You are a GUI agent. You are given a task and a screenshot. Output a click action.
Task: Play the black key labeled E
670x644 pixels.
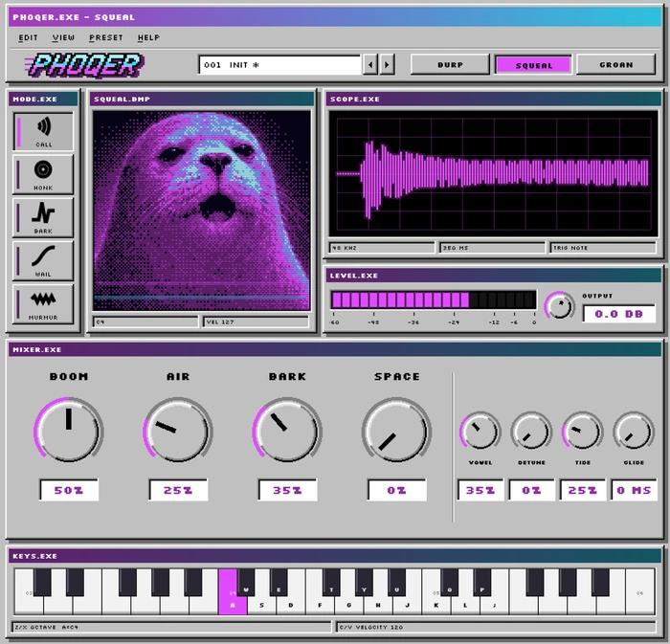[279, 583]
